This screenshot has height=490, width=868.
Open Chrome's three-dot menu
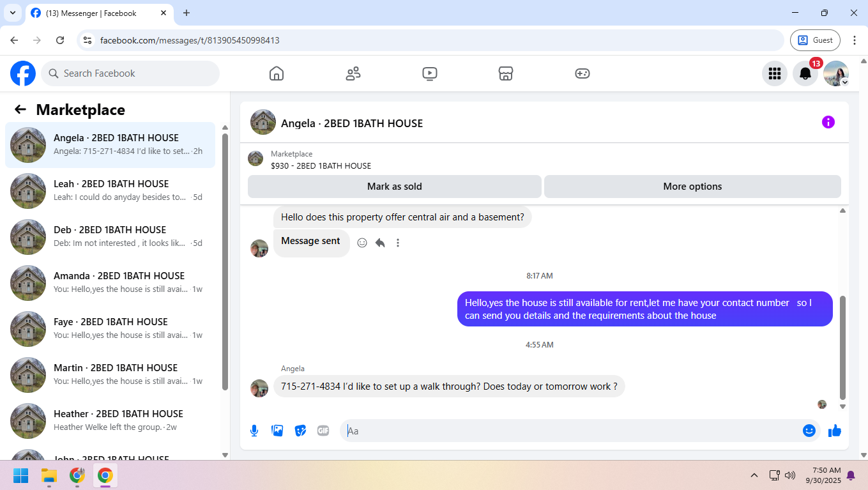pyautogui.click(x=855, y=40)
